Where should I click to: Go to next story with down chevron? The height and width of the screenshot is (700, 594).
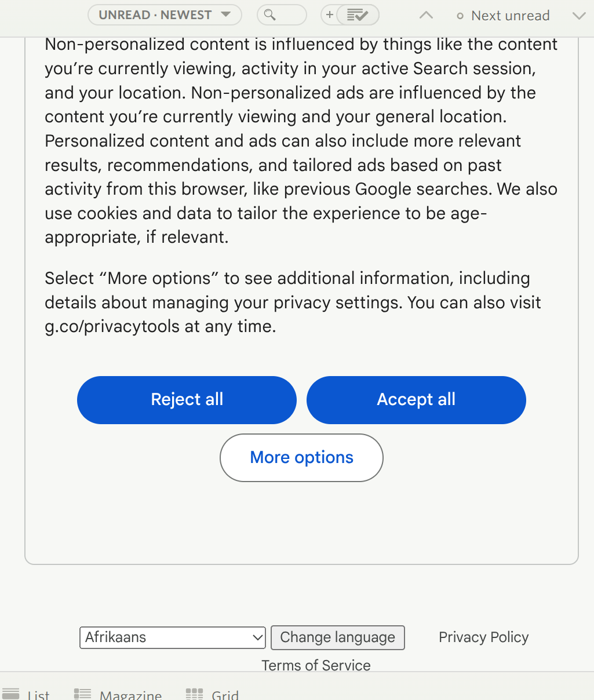(x=578, y=16)
